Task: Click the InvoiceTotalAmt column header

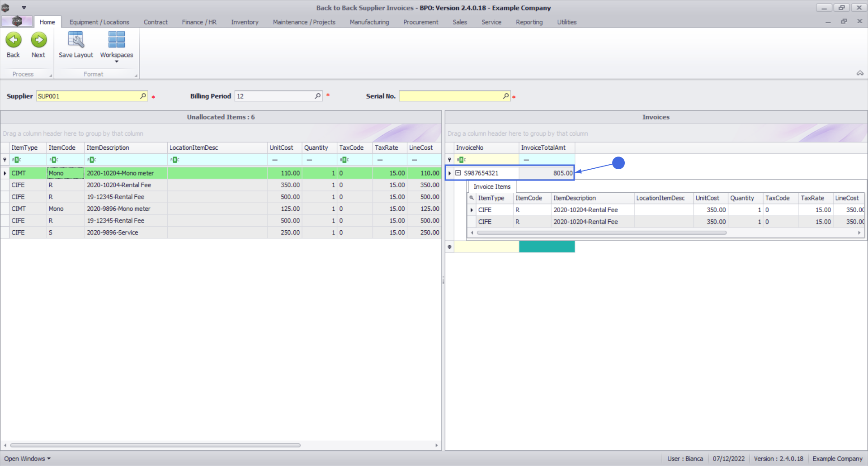Action: pos(543,148)
